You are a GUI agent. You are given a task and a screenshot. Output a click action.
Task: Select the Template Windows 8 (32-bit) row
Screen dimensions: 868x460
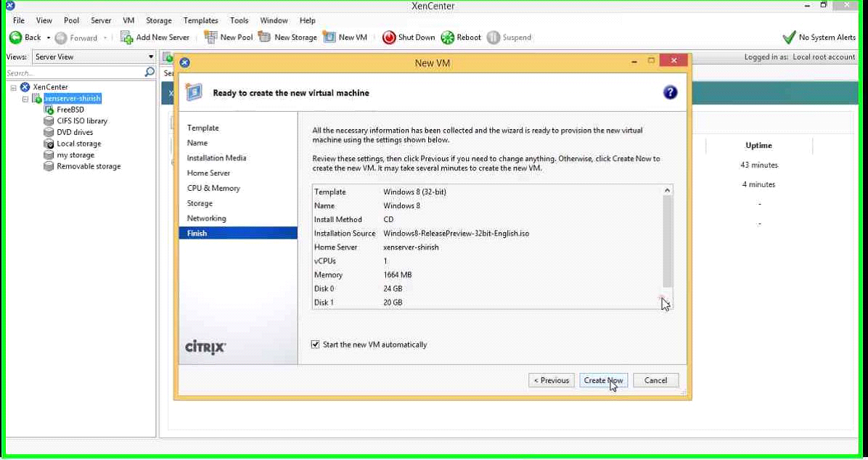(x=487, y=192)
